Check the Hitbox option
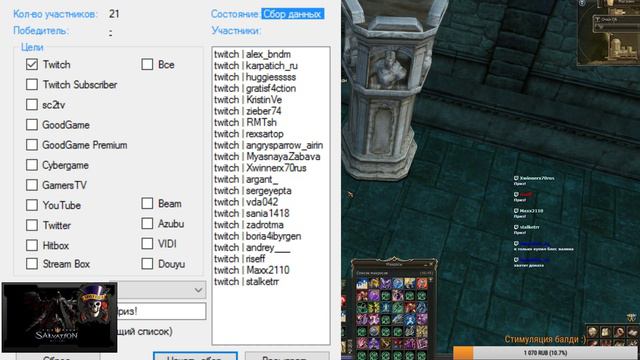The image size is (640, 360). pos(32,245)
